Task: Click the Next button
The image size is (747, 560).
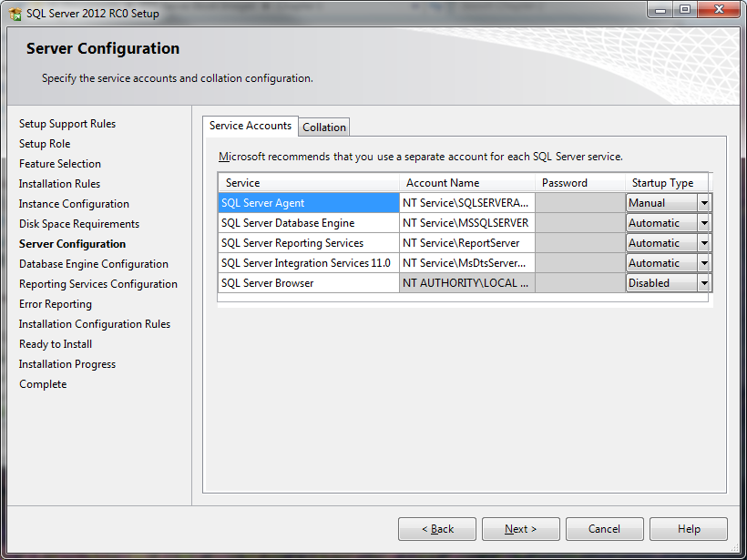Action: (x=521, y=529)
